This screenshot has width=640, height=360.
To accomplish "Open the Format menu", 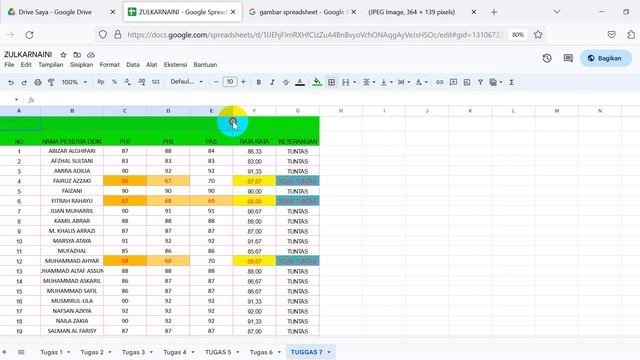I will click(x=109, y=65).
